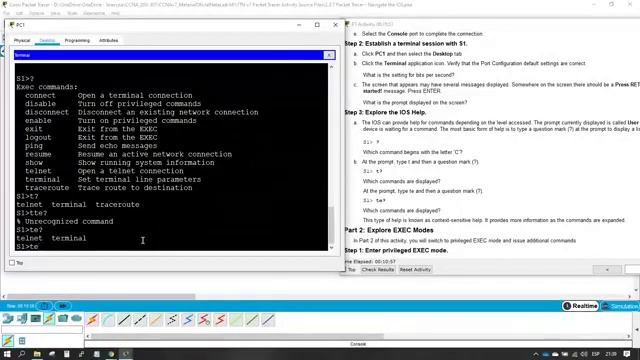The image size is (640, 360).
Task: Select the Components category icon
Action: tap(36, 319)
